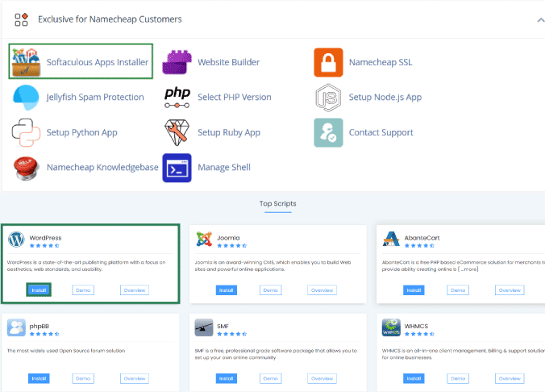The height and width of the screenshot is (392, 545).
Task: Open Setup Ruby App link
Action: [229, 132]
